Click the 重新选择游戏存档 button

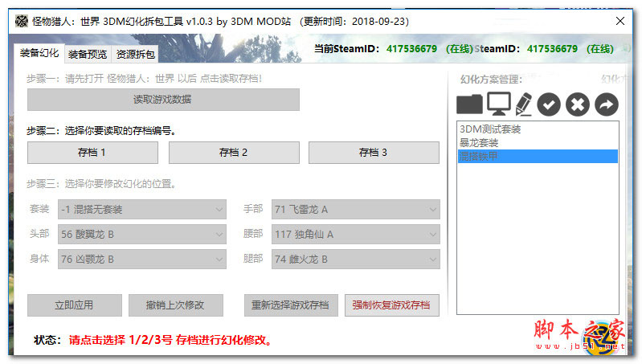click(x=291, y=305)
